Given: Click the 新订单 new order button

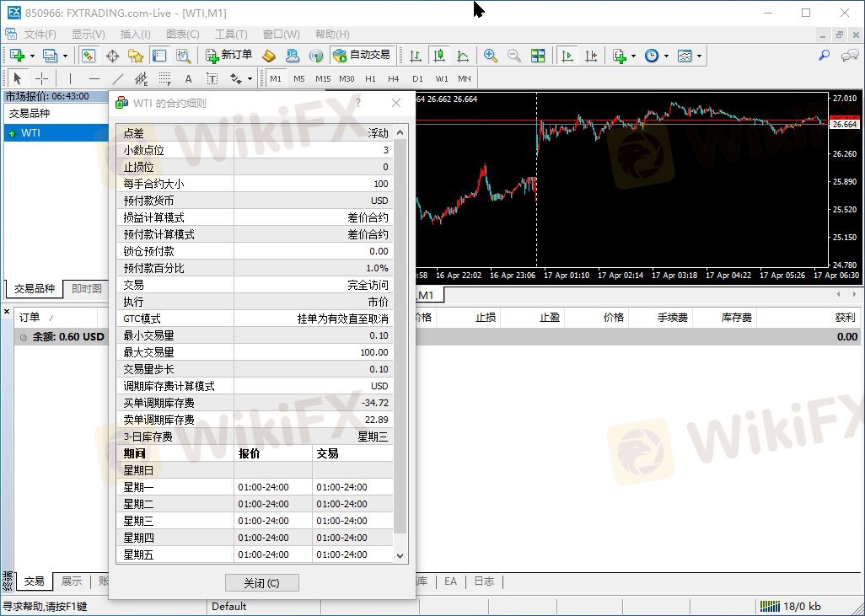Looking at the screenshot, I should tap(229, 56).
